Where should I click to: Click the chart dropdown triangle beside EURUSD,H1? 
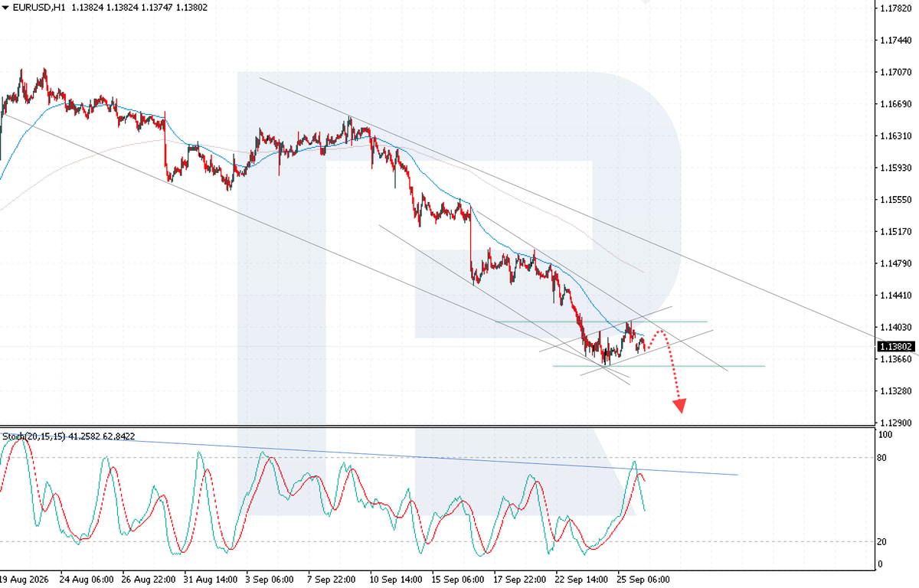pos(5,7)
